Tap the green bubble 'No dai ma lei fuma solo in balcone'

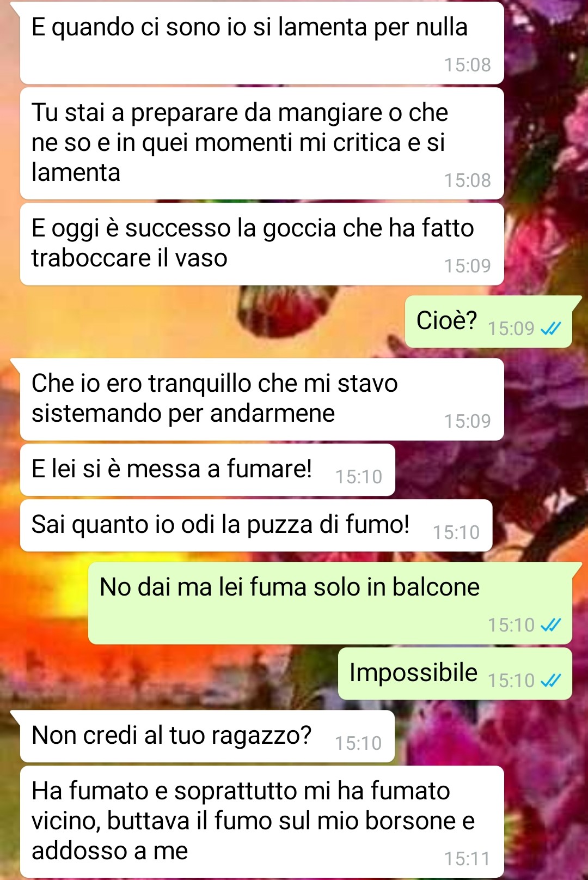coord(330,603)
